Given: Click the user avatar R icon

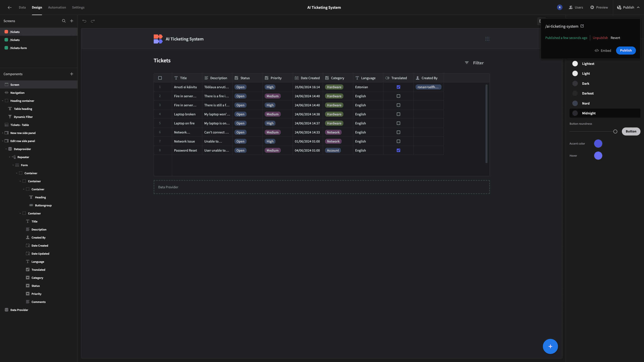Looking at the screenshot, I should (x=559, y=8).
